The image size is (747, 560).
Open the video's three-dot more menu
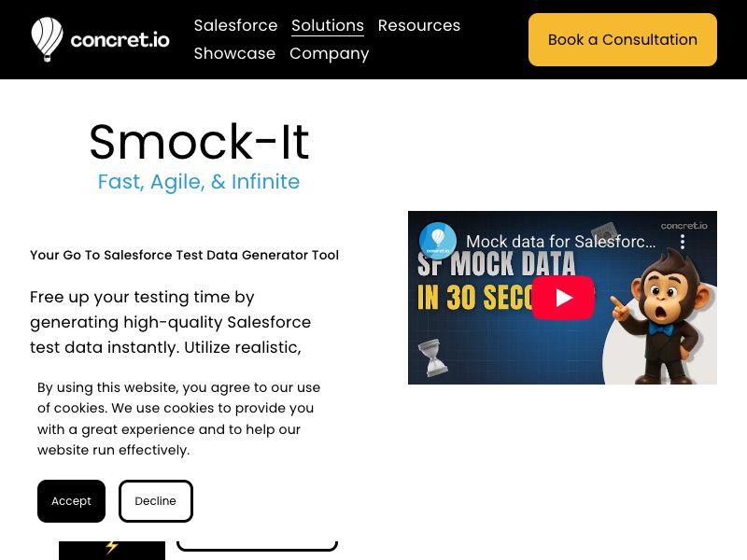point(682,241)
